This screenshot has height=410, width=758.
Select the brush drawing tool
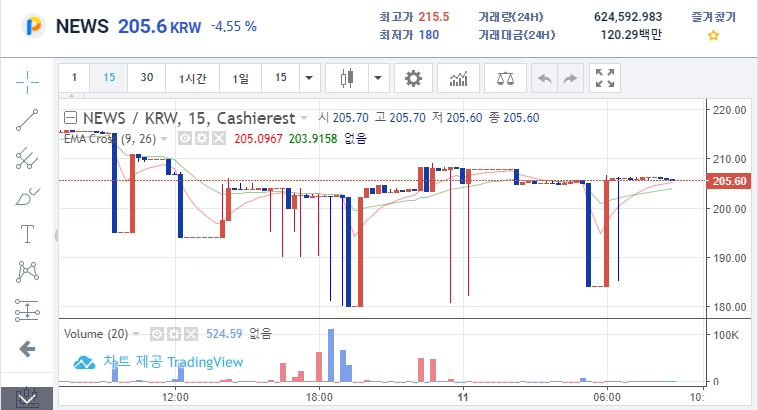(27, 196)
